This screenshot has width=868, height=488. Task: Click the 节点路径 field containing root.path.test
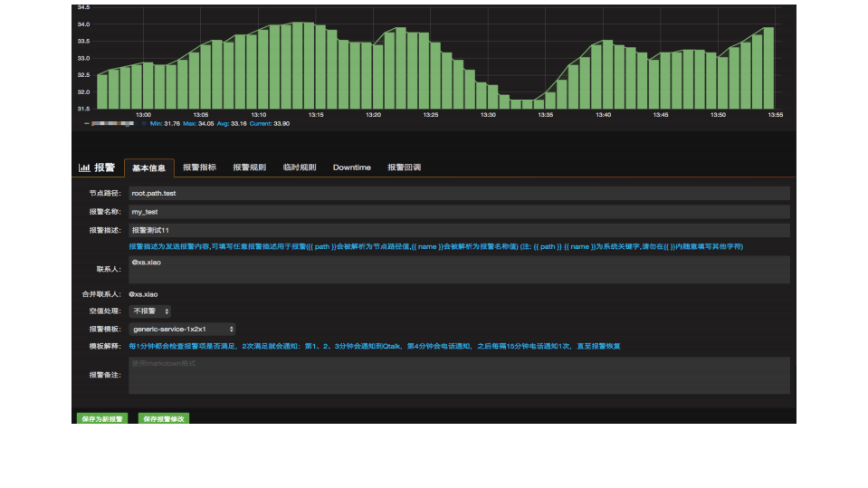click(458, 193)
